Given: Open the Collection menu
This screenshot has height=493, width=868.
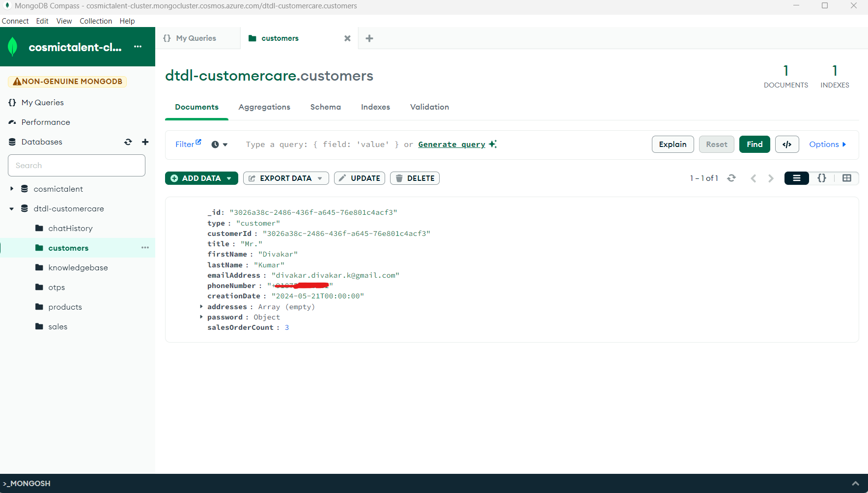Looking at the screenshot, I should point(96,21).
